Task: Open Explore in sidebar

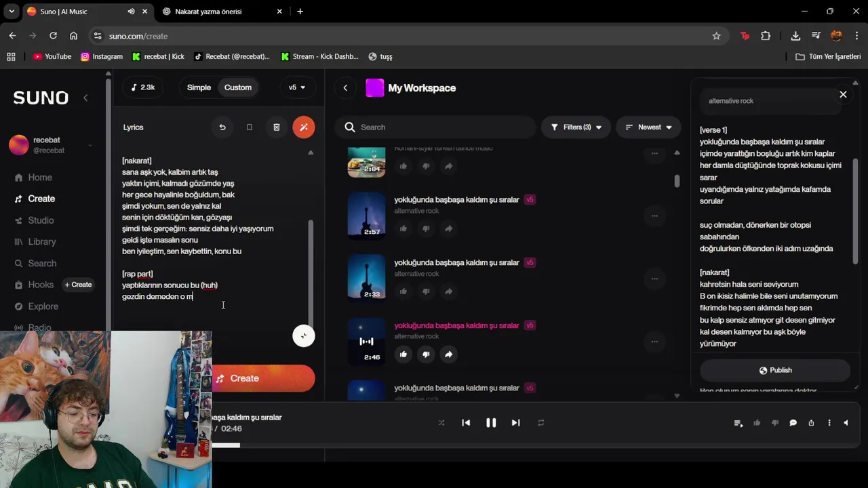Action: [x=36, y=306]
